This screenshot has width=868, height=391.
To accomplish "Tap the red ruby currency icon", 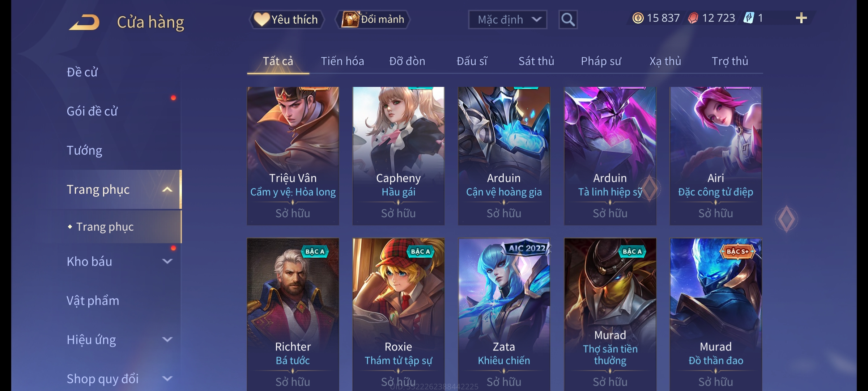I will (x=693, y=18).
